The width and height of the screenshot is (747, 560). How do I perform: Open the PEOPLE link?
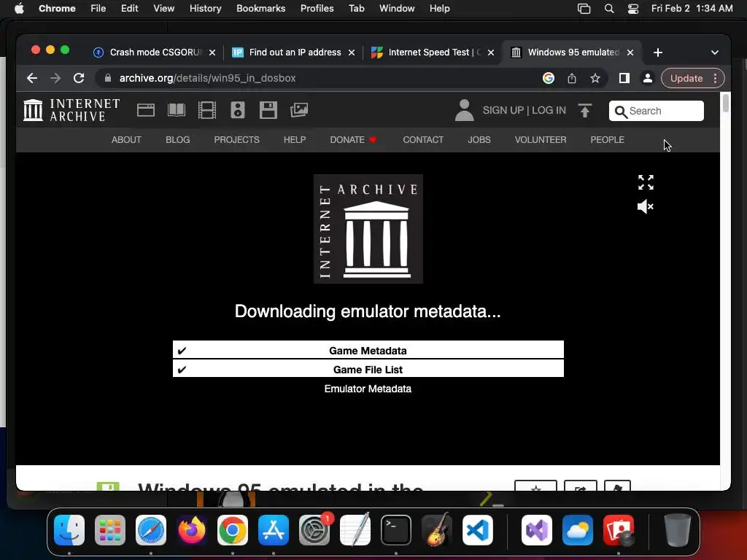click(607, 139)
